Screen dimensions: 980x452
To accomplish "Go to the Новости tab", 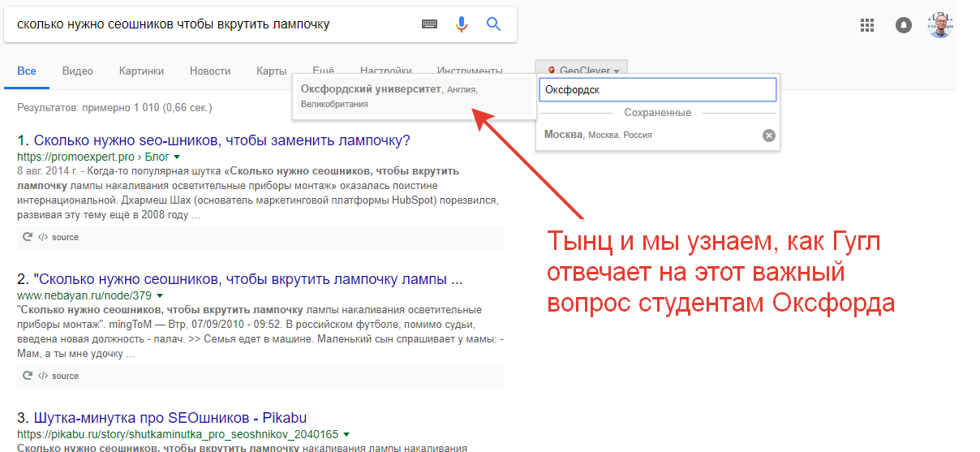I will [210, 71].
